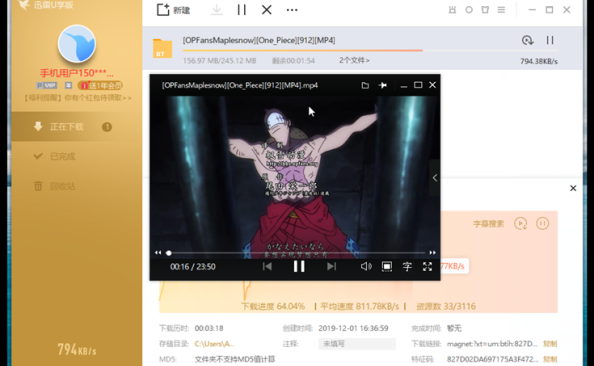Mute the player volume
Viewport: 594px width, 366px height.
click(366, 266)
